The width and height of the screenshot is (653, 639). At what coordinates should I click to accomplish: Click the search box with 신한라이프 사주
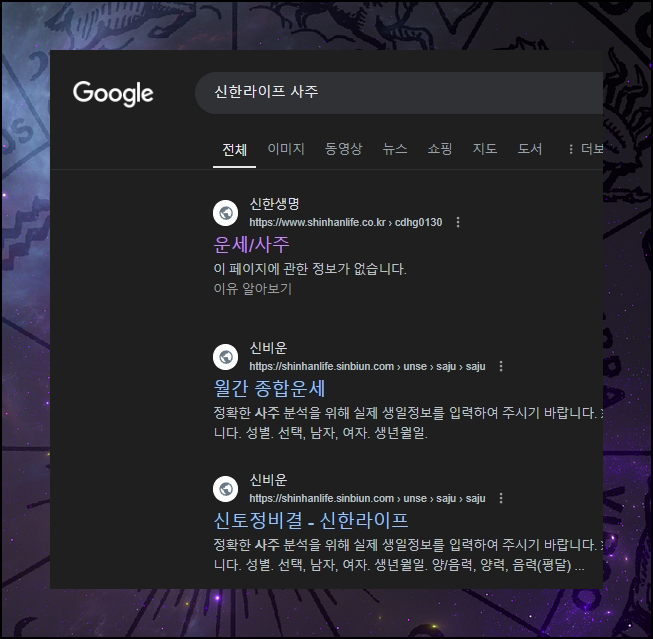tap(399, 92)
